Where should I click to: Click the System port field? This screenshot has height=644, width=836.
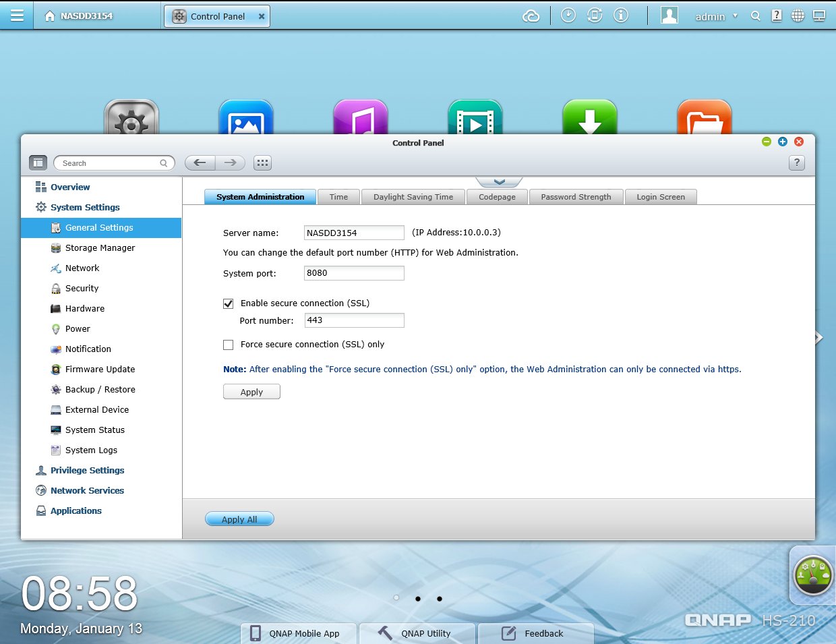click(x=354, y=273)
